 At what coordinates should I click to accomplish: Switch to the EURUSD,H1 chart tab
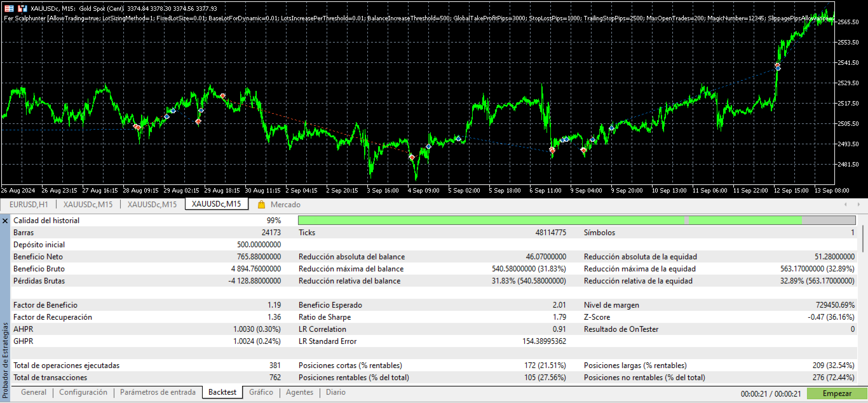point(29,205)
